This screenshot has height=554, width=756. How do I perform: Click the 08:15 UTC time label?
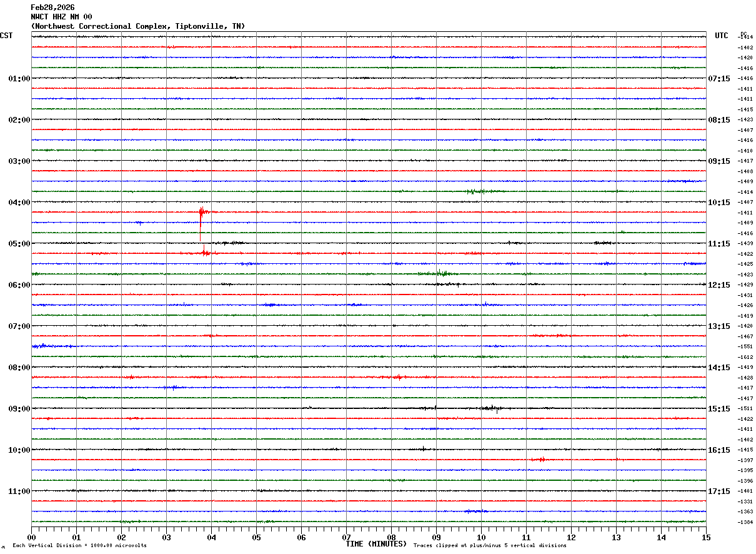[719, 120]
